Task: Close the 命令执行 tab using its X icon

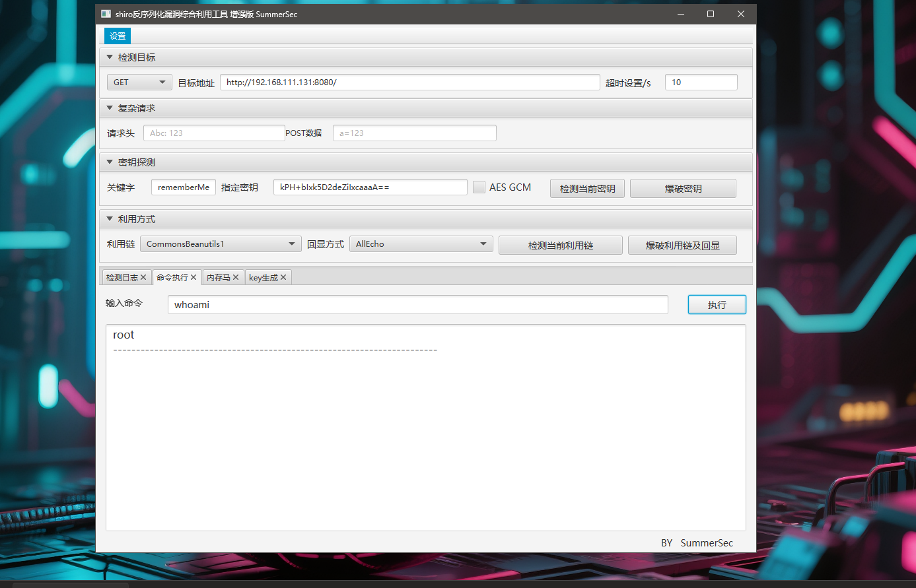Action: coord(194,278)
